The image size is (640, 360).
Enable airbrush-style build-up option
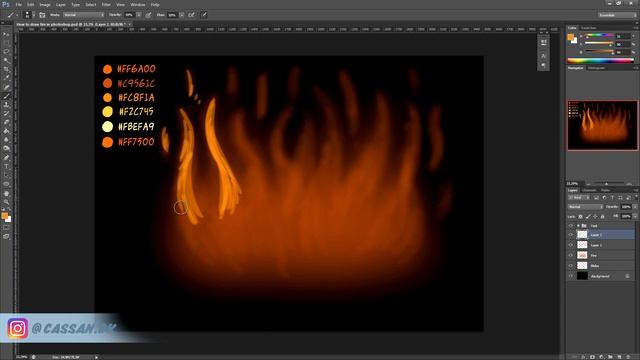191,15
